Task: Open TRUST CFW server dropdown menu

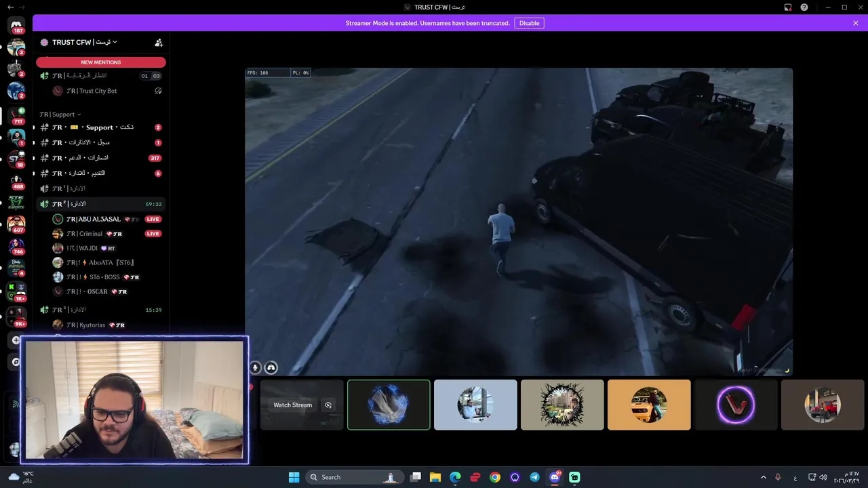Action: [85, 42]
